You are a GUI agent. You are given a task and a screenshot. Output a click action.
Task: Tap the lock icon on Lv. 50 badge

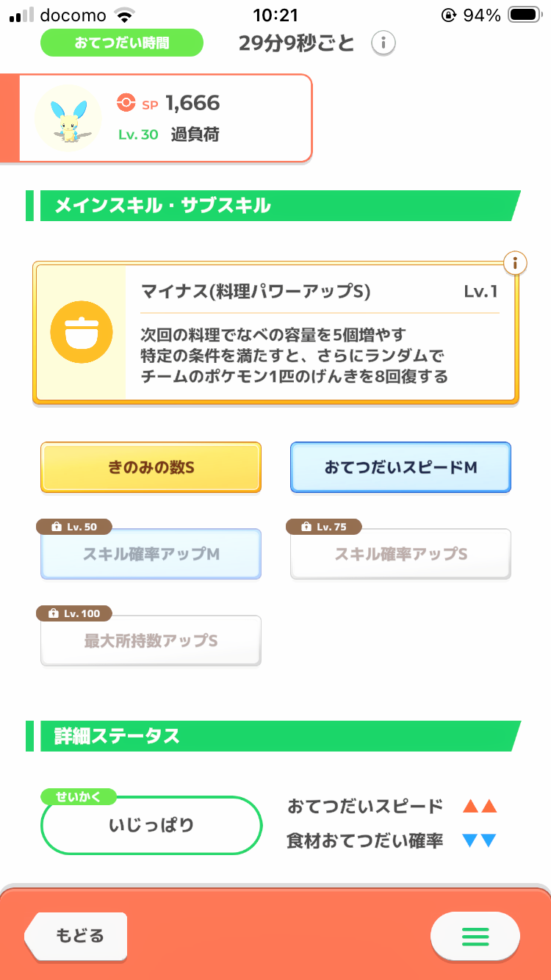(56, 527)
